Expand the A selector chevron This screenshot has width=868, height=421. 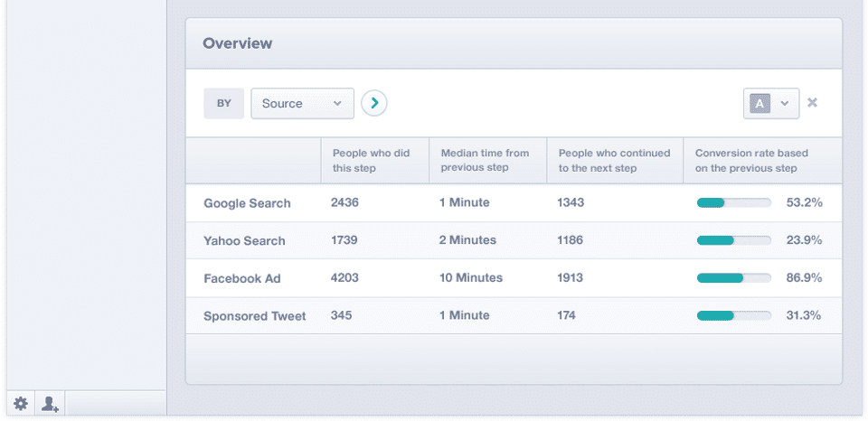coord(785,104)
